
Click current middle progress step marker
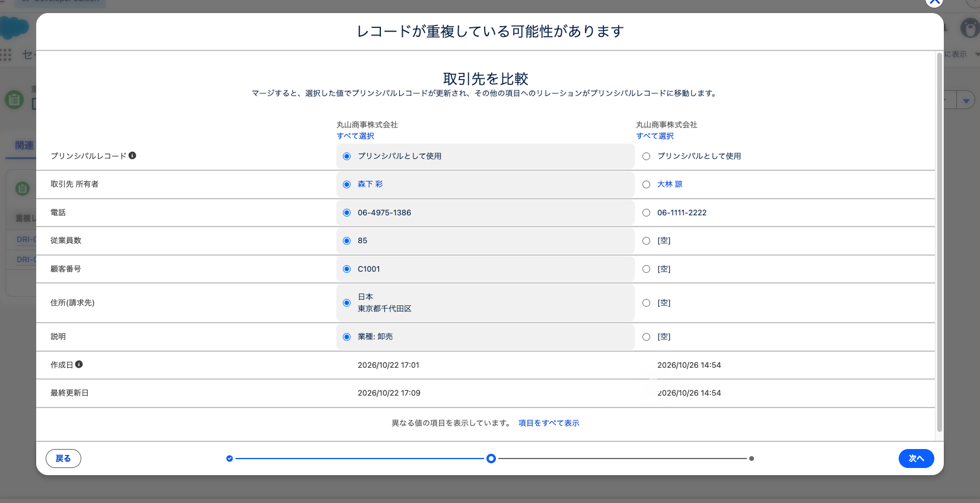[491, 459]
